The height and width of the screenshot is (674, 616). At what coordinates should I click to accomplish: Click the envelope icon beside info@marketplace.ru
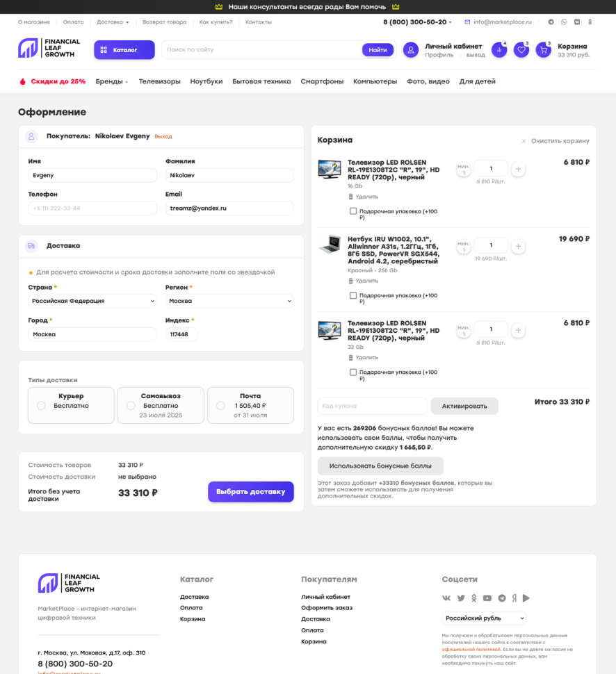467,22
